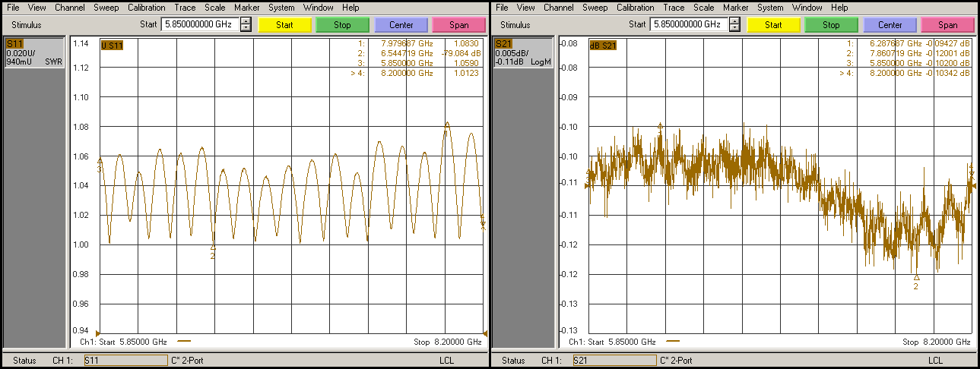This screenshot has width=980, height=369.
Task: Select marker 3 at left edge of S11 graph
Action: pos(100,161)
